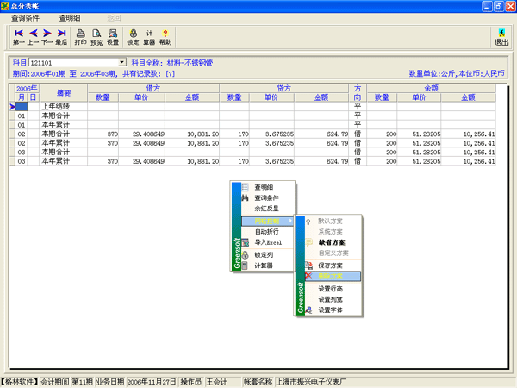Screen dimensions: 517x388
Task: Select 设置字体 in the submenu
Action: pyautogui.click(x=330, y=310)
